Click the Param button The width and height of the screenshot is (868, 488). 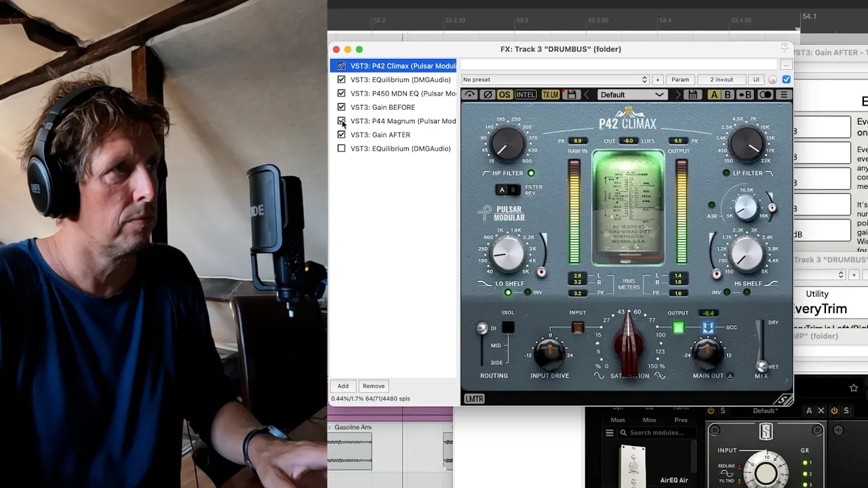pyautogui.click(x=680, y=79)
